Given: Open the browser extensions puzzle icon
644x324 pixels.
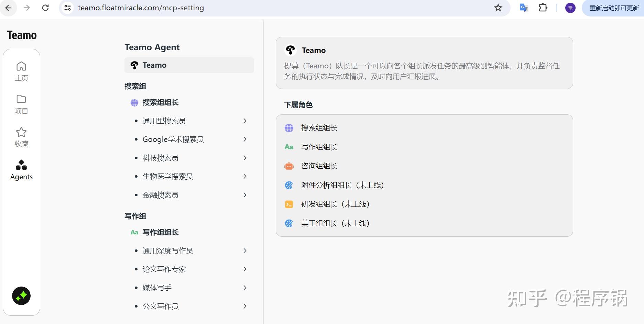Looking at the screenshot, I should tap(543, 8).
